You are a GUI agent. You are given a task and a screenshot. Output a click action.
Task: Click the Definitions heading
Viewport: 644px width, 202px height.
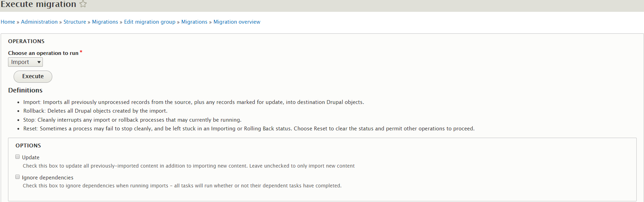25,90
